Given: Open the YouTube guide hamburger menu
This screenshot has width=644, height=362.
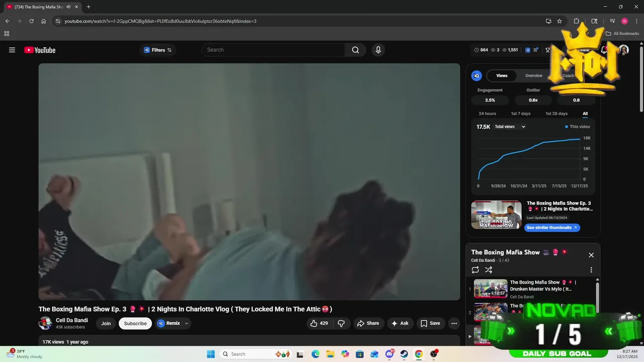Looking at the screenshot, I should pyautogui.click(x=12, y=50).
